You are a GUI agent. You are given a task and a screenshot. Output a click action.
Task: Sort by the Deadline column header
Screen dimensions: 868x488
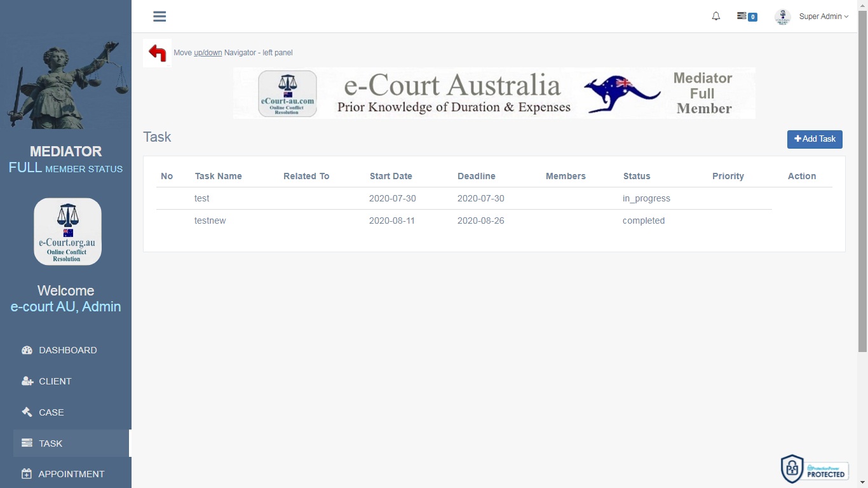coord(476,176)
